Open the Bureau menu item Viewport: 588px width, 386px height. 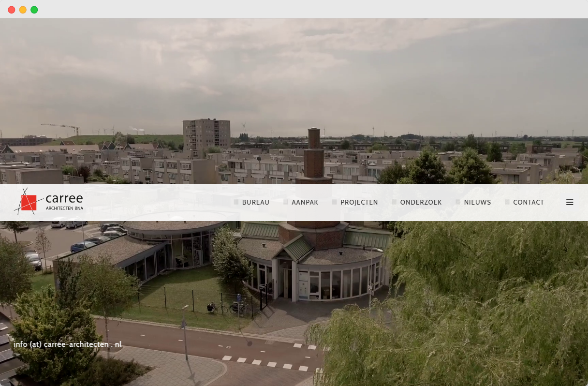pyautogui.click(x=256, y=202)
